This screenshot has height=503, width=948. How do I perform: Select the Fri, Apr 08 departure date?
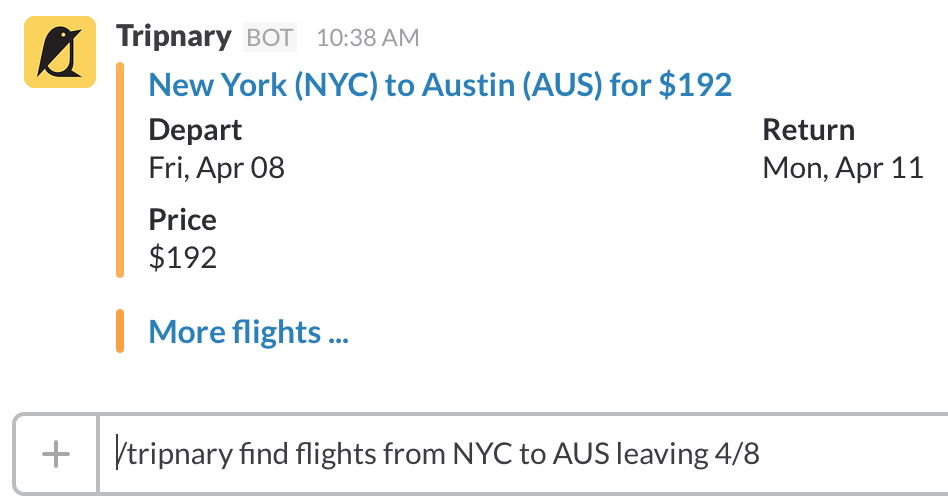click(x=217, y=167)
